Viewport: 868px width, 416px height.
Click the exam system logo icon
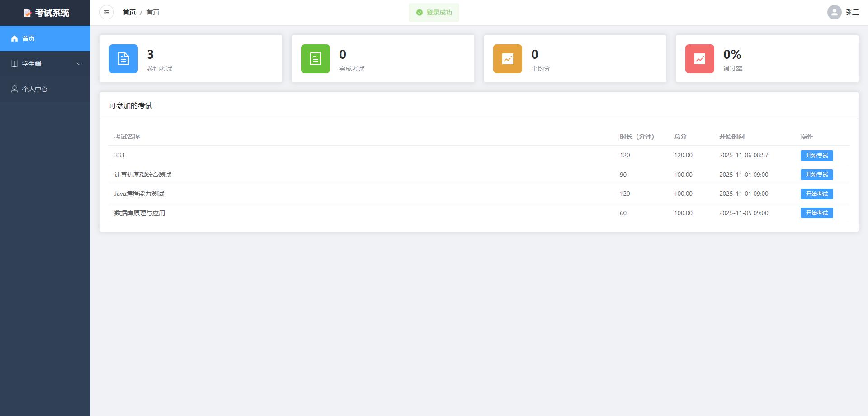click(28, 13)
